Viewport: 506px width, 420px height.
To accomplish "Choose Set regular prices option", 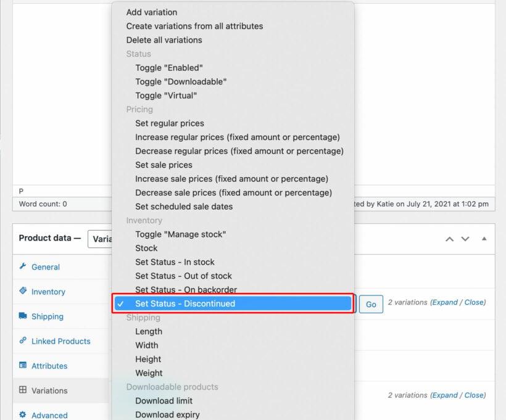I will pyautogui.click(x=170, y=123).
